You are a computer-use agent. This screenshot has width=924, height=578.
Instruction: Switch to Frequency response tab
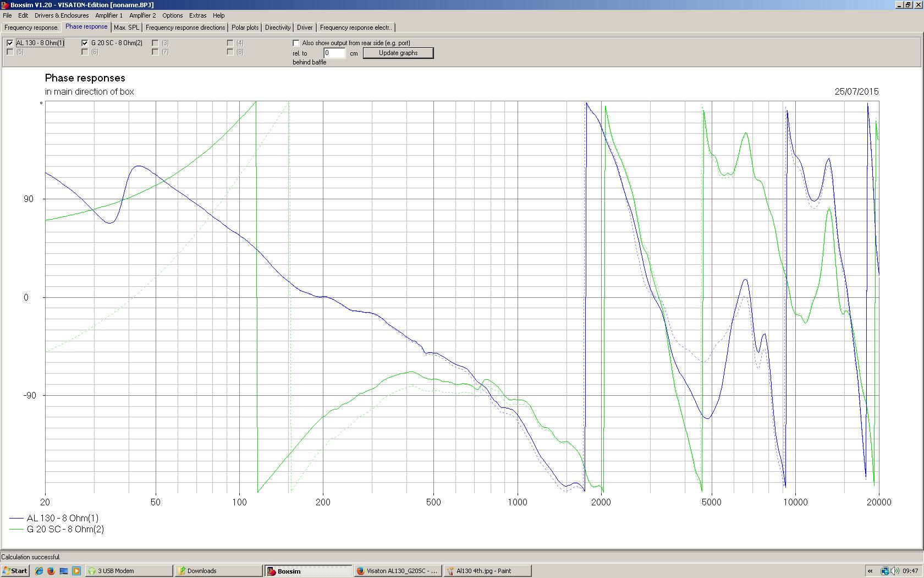pos(31,28)
